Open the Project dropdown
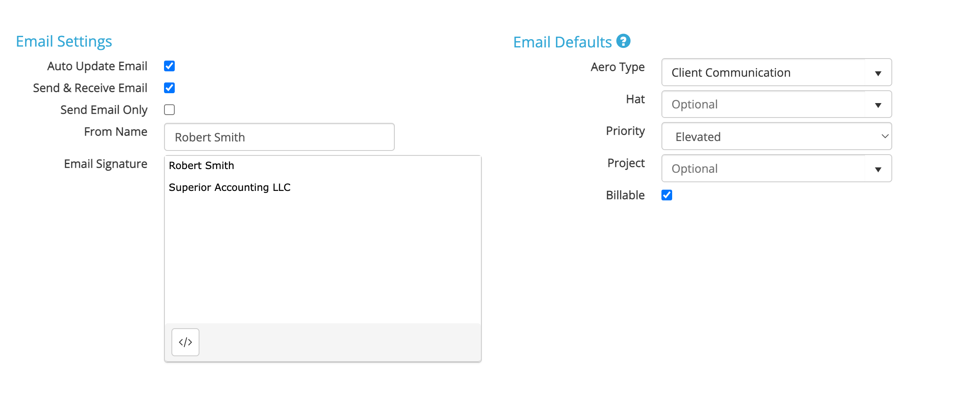The width and height of the screenshot is (980, 395). [775, 168]
